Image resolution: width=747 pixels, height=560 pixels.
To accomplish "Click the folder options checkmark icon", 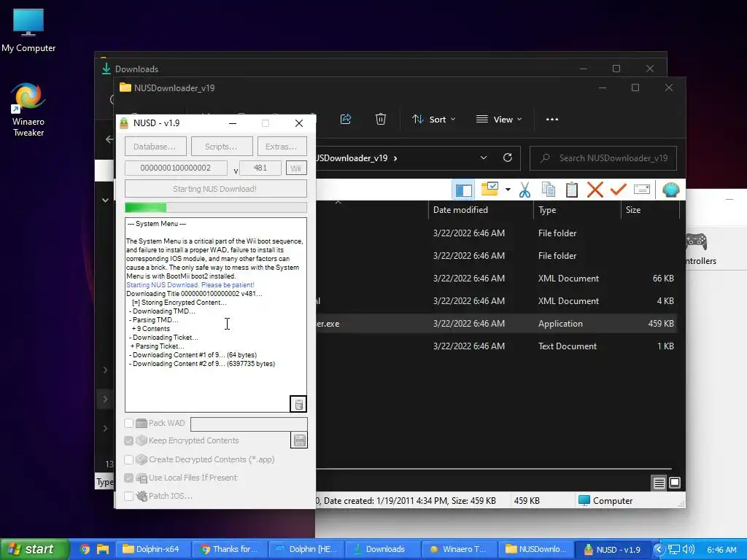I will pos(489,190).
